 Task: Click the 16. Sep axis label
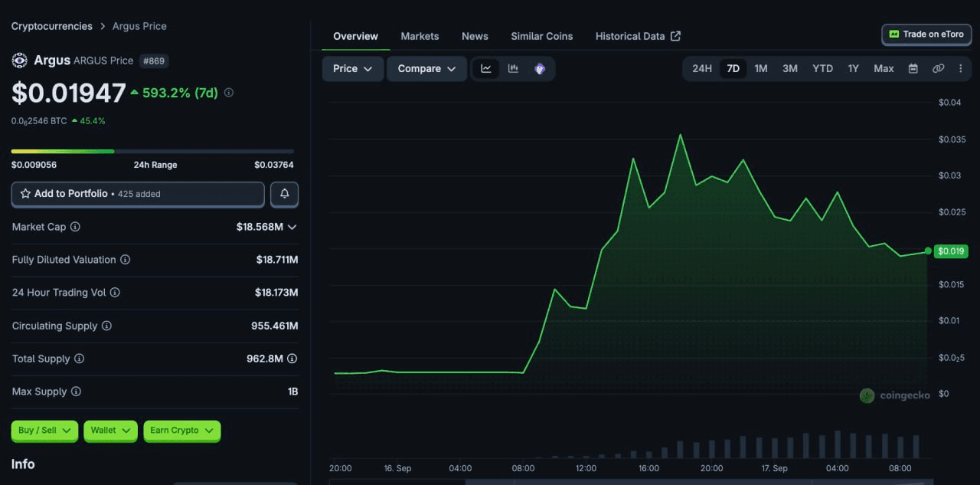click(x=397, y=468)
